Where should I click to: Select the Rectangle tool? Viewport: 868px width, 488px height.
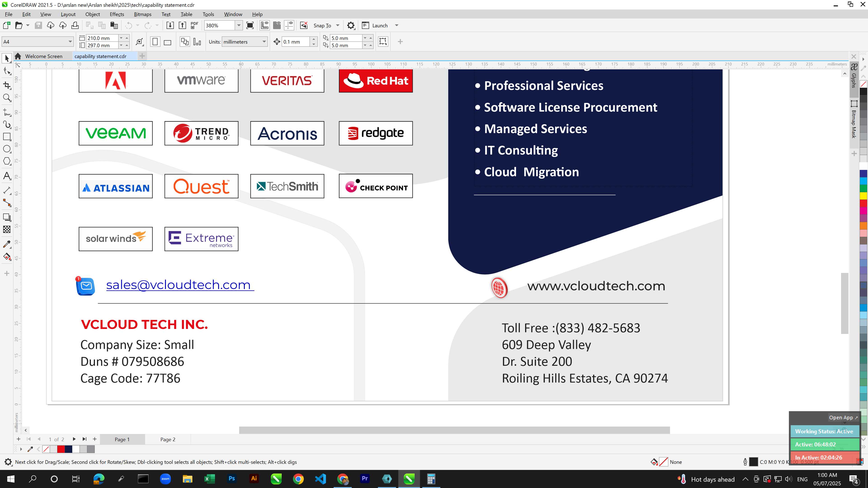click(x=7, y=137)
